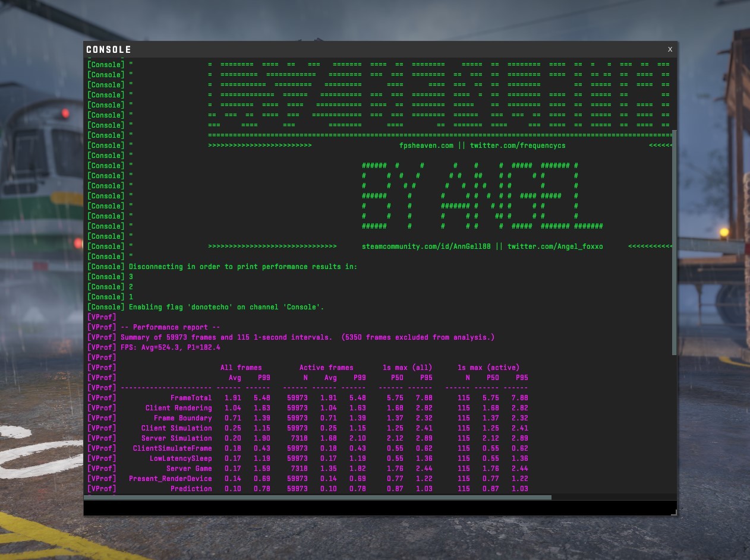Close the console window with the X

670,49
